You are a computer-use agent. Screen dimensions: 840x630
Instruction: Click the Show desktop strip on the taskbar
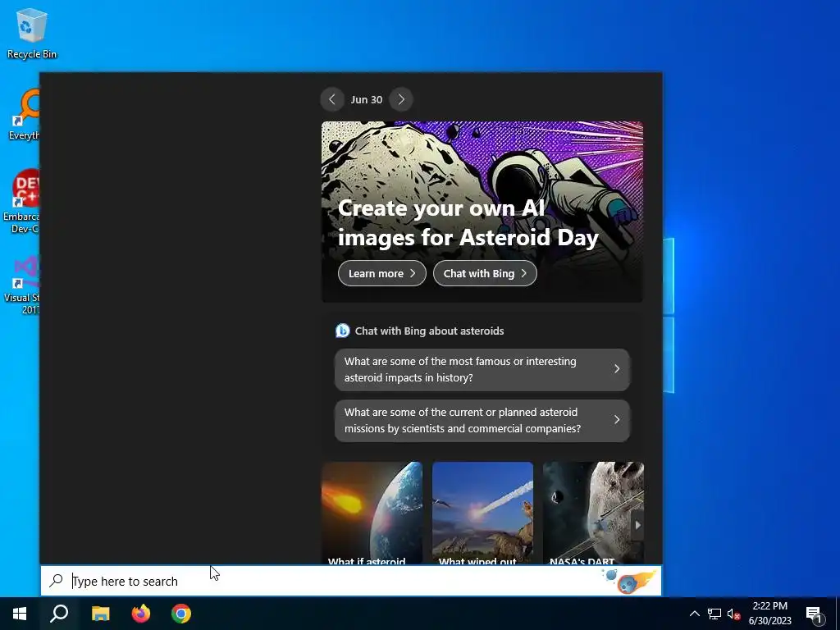(838, 614)
